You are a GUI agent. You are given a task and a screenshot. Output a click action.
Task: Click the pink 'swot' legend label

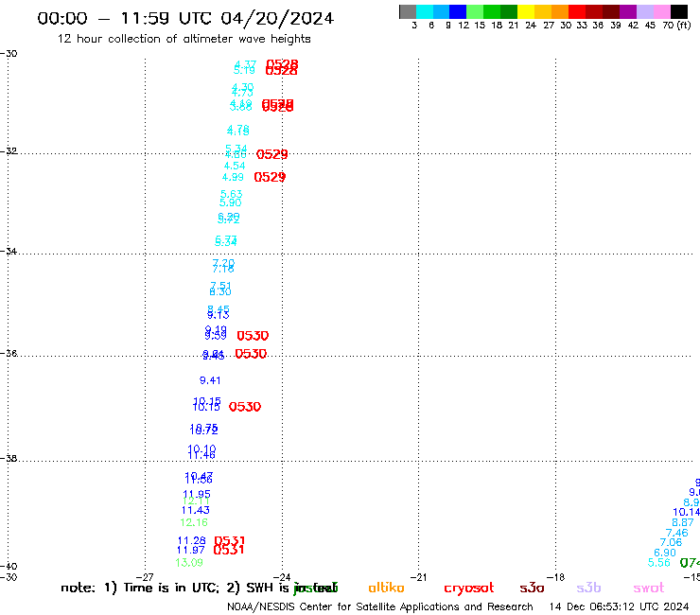click(649, 588)
